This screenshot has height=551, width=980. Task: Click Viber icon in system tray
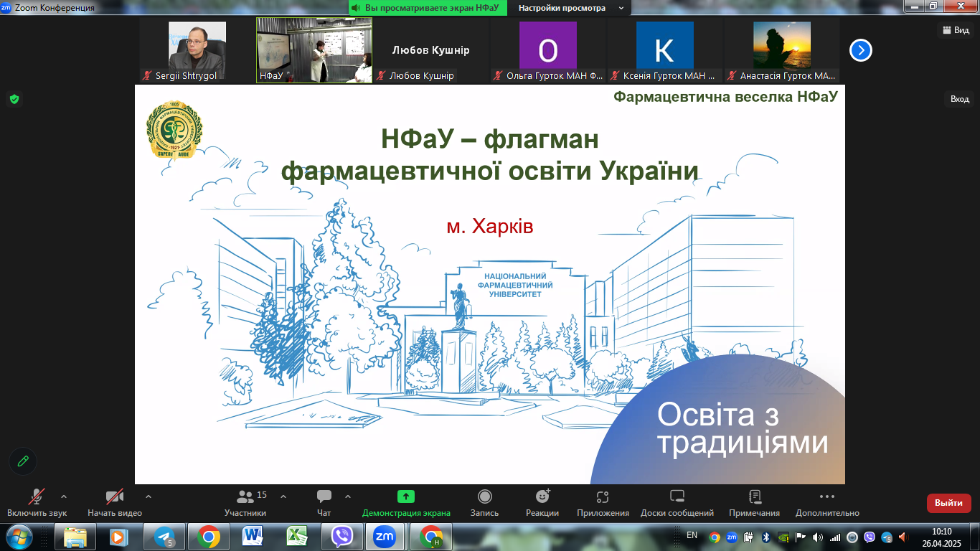[870, 537]
